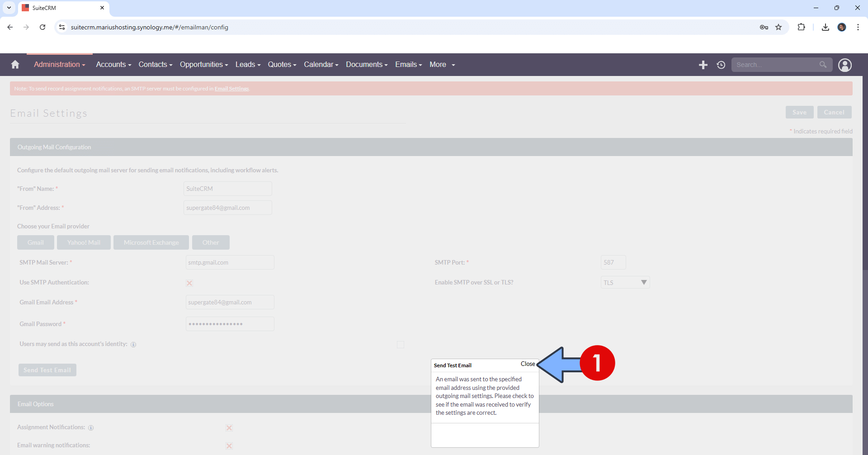Close the SuiteCRM browser tab

coord(102,8)
